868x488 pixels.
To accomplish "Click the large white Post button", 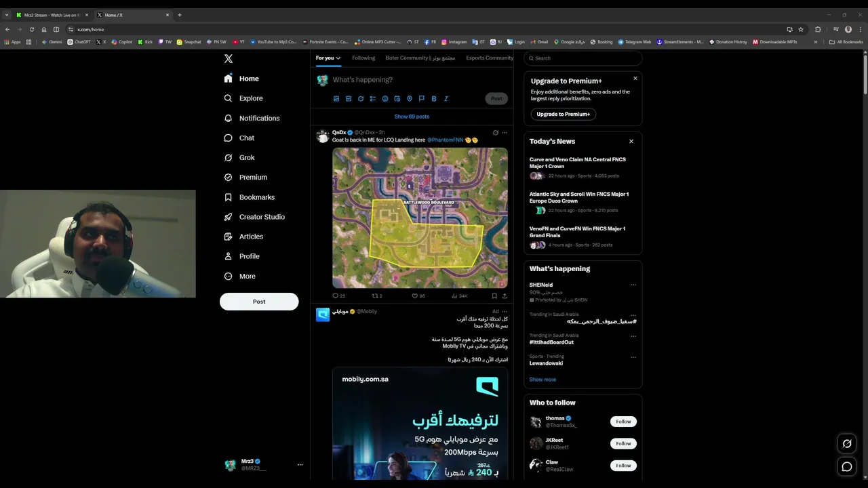I will click(259, 302).
